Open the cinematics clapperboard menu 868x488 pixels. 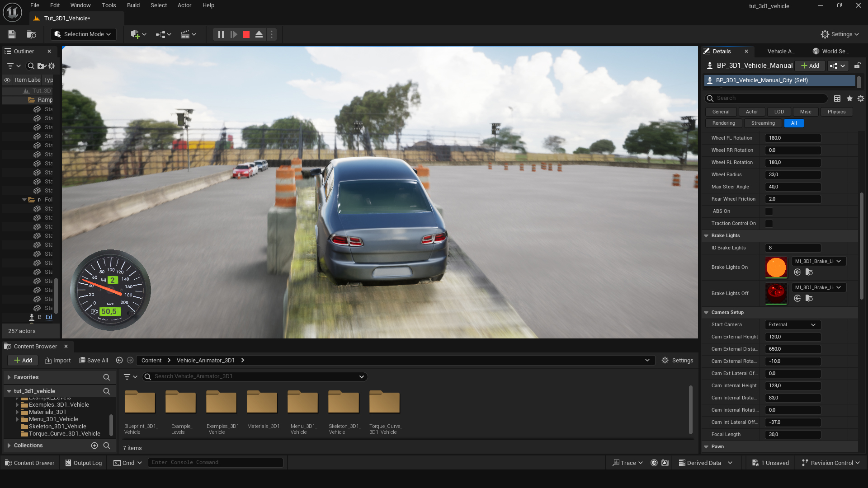188,34
